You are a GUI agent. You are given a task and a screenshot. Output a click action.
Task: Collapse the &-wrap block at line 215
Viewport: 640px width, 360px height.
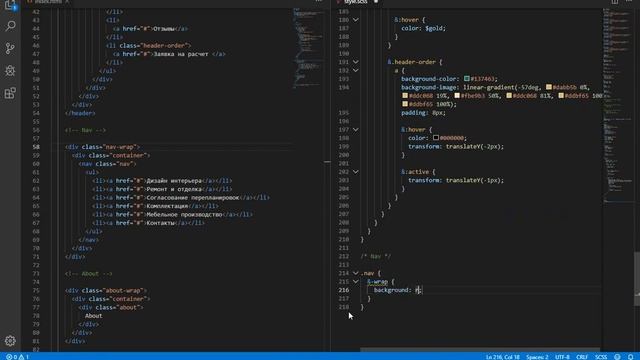tap(356, 282)
